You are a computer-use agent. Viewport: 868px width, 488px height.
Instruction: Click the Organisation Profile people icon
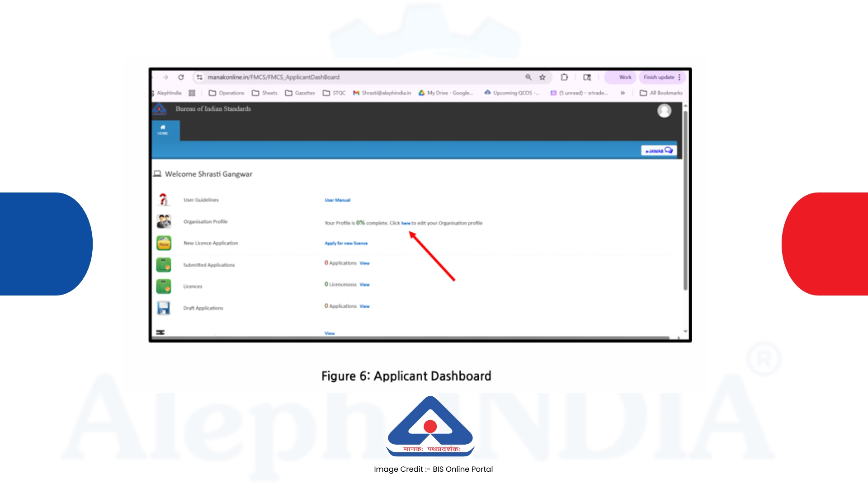click(x=164, y=221)
